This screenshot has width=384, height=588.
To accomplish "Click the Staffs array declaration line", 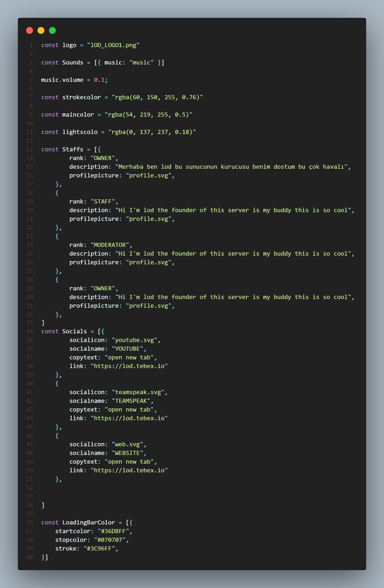I will (x=71, y=149).
